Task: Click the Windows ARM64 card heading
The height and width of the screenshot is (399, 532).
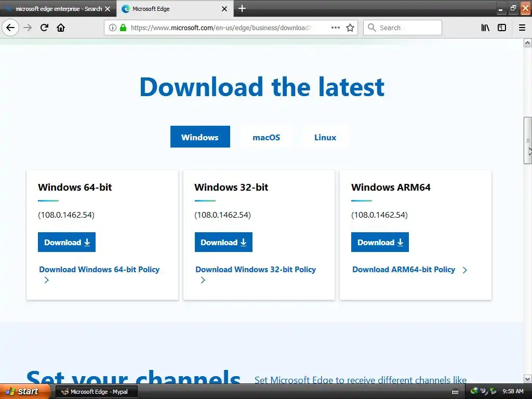Action: [x=391, y=187]
